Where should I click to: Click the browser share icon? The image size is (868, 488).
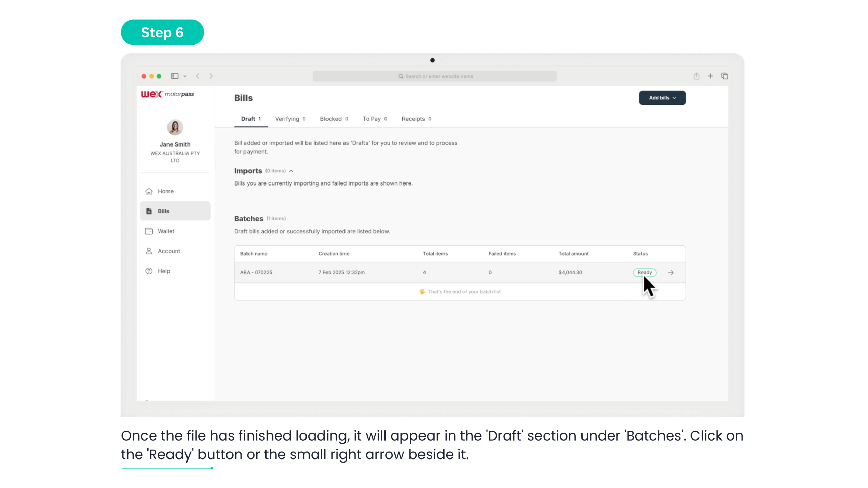pyautogui.click(x=696, y=76)
